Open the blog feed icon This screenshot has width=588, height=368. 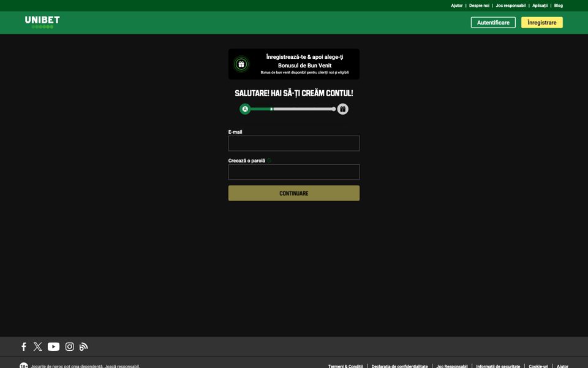coord(83,347)
